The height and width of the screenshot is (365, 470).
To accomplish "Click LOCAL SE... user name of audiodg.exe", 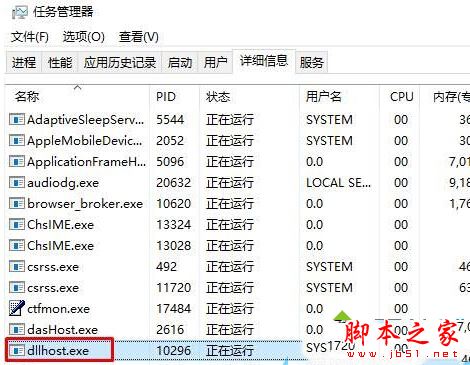I will click(338, 183).
